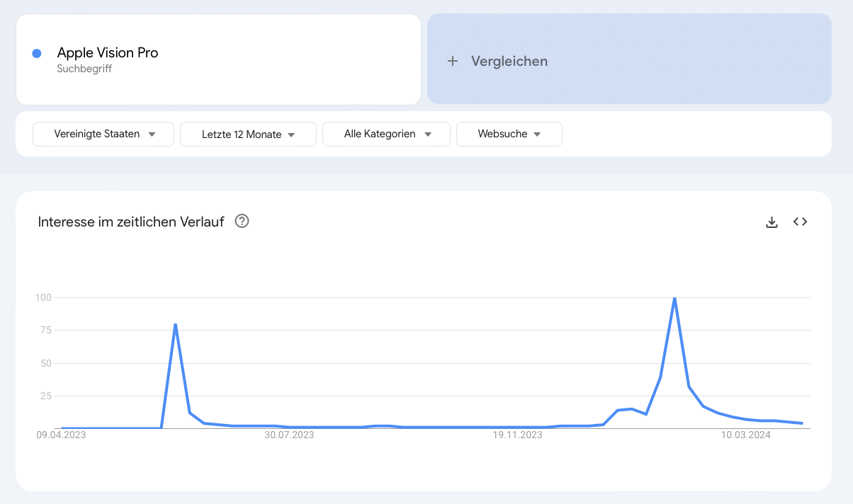Select the June 2023 spike on the chart
853x504 pixels.
(175, 324)
